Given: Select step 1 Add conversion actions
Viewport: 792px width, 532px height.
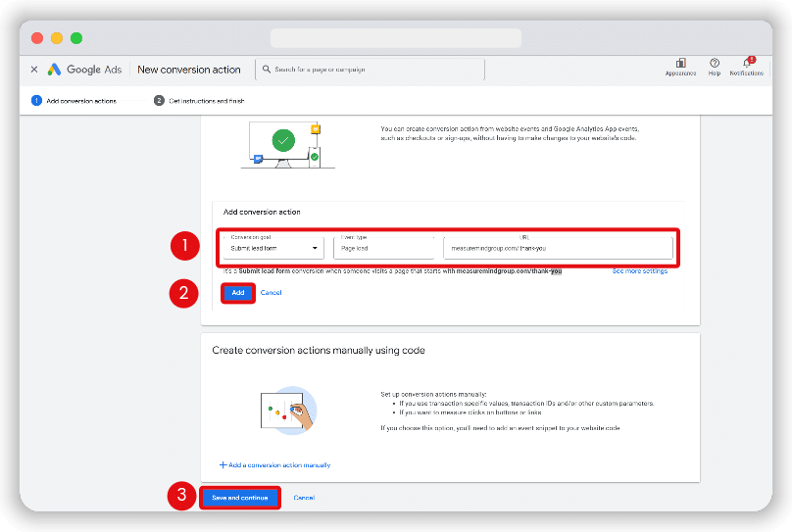Looking at the screenshot, I should point(74,101).
